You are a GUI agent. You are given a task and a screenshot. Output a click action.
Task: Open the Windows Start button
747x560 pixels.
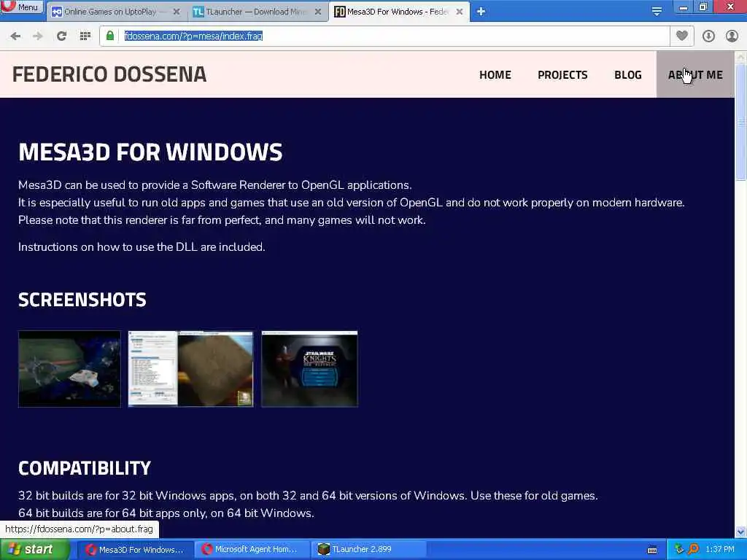click(34, 550)
